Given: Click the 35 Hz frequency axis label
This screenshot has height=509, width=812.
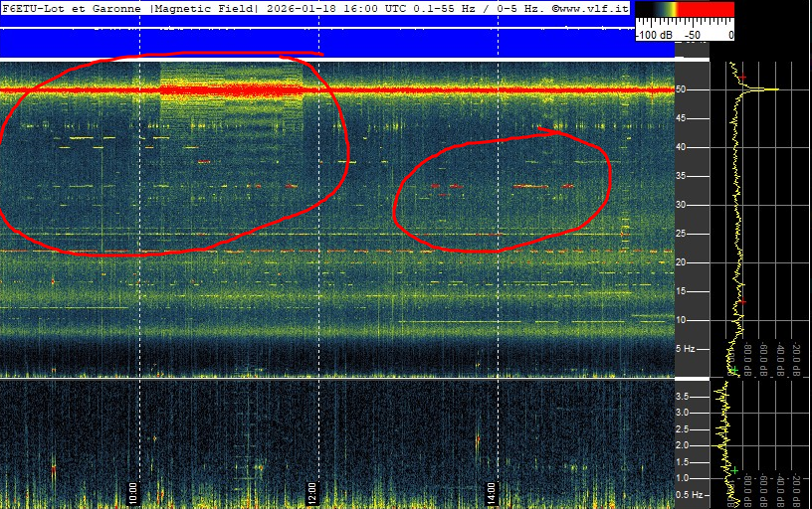Looking at the screenshot, I should [x=682, y=176].
